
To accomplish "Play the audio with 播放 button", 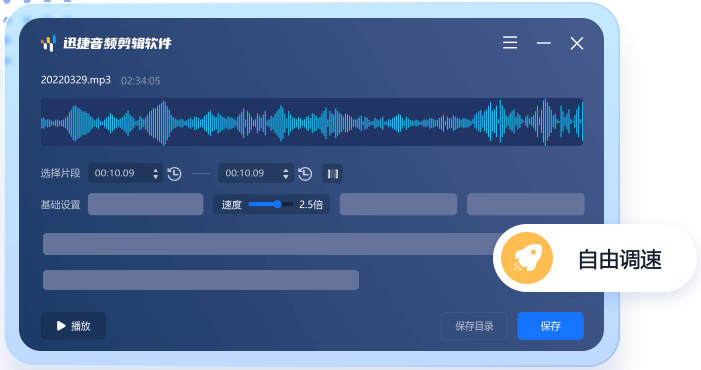I will pyautogui.click(x=73, y=326).
